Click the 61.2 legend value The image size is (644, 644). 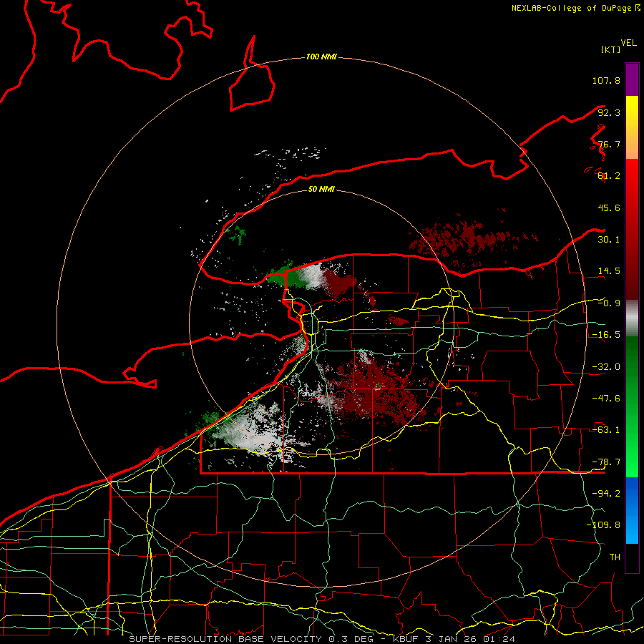coord(609,176)
